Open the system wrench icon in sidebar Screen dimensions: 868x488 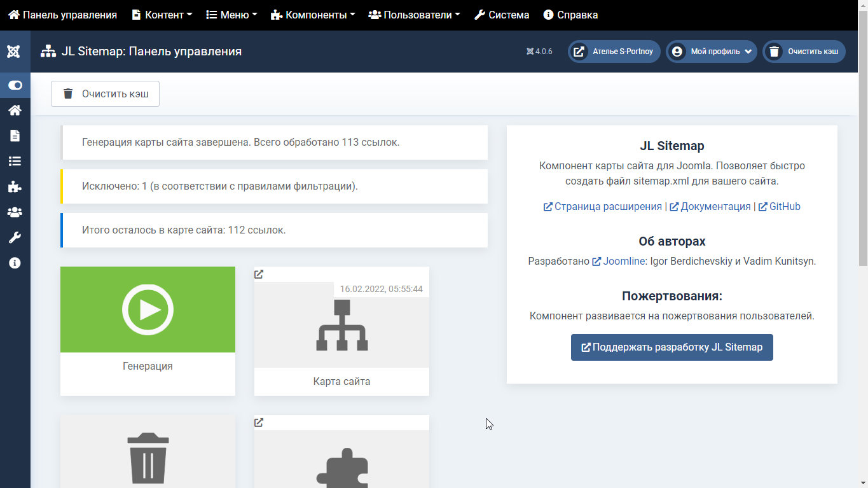(15, 237)
